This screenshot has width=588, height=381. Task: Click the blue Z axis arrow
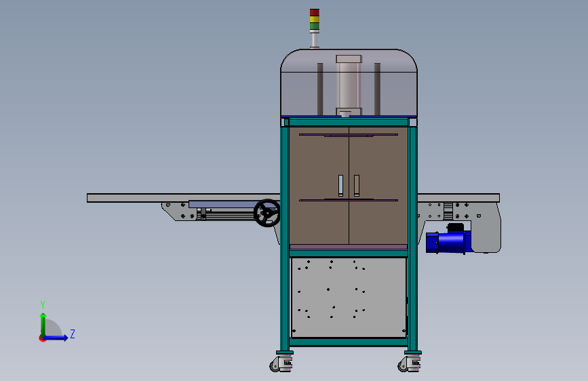coord(56,338)
